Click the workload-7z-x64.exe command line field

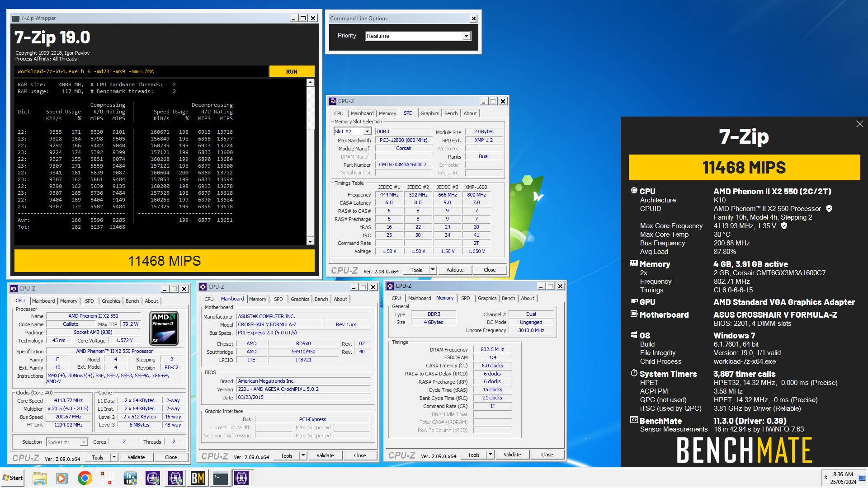pos(141,71)
